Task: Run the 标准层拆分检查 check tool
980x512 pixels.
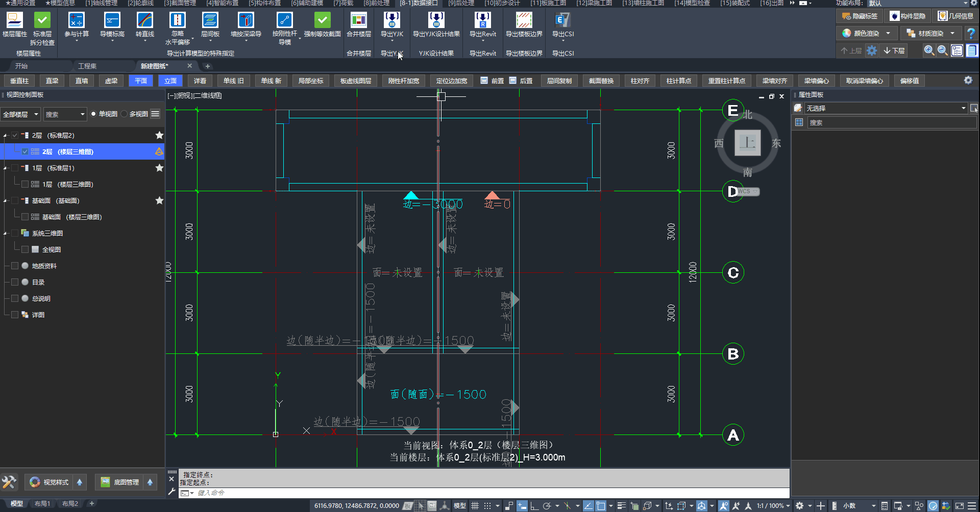Action: [42, 29]
